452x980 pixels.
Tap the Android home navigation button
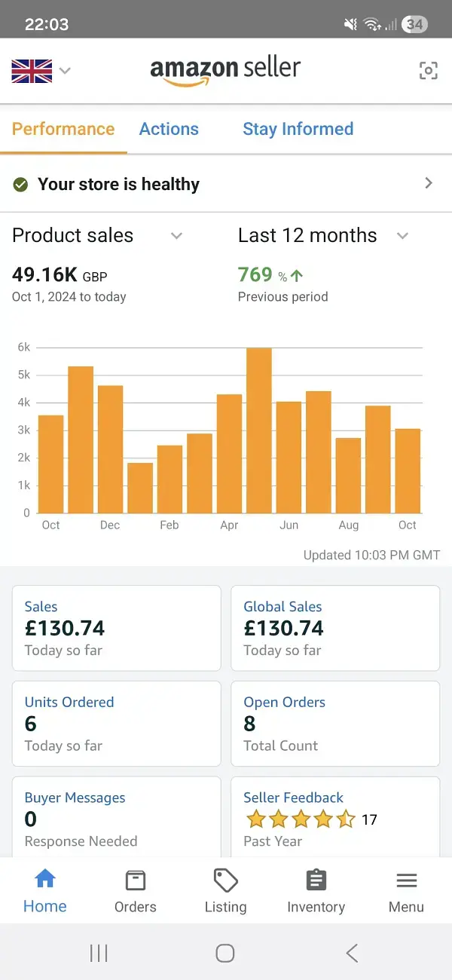[x=224, y=953]
